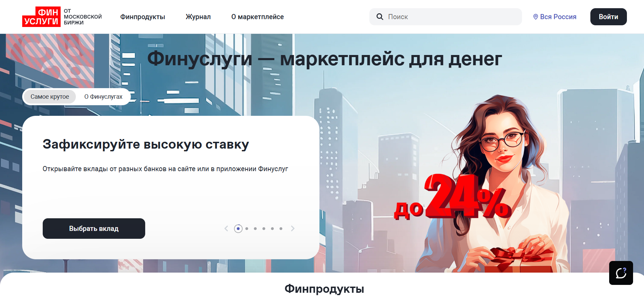Switch to Самое крутое tab
The image size is (644, 303).
pyautogui.click(x=50, y=97)
